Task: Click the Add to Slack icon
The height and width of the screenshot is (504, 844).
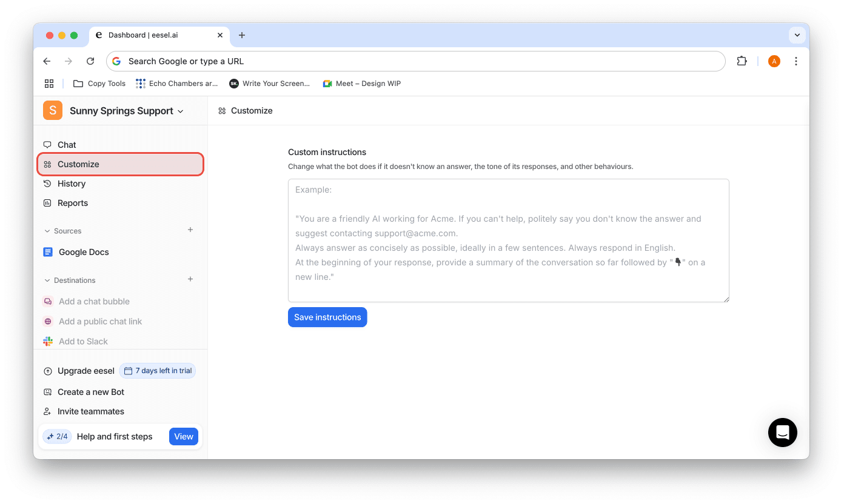Action: [x=48, y=342]
